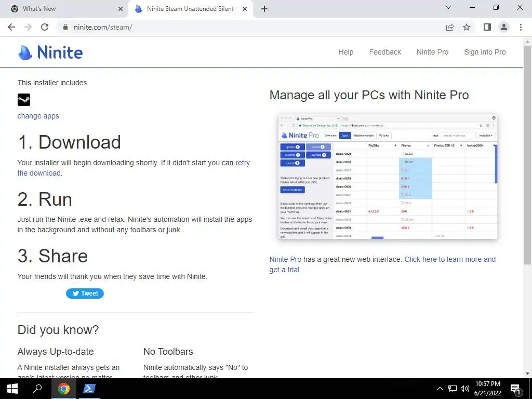532x399 pixels.
Task: Click the 1. Download heading
Action: click(69, 142)
